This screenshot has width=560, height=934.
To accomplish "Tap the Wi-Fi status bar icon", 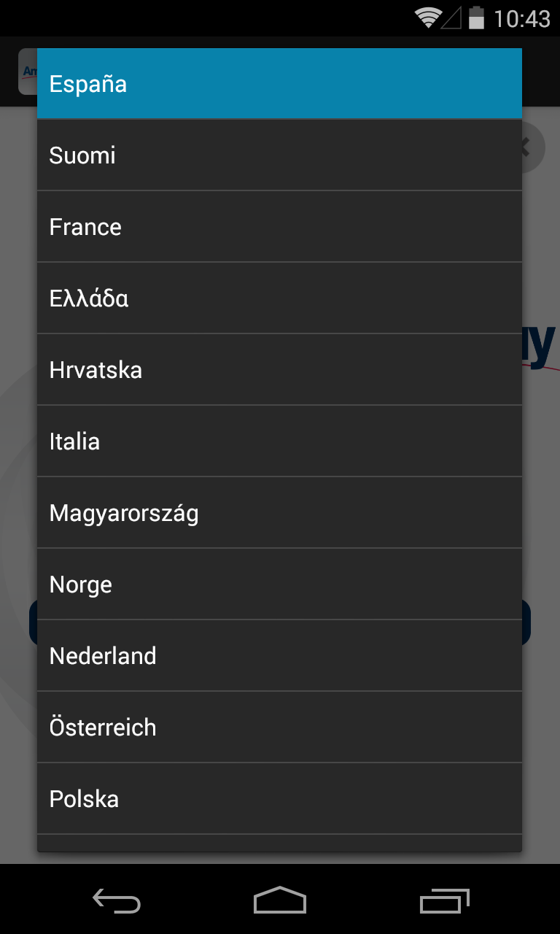I will (x=427, y=18).
